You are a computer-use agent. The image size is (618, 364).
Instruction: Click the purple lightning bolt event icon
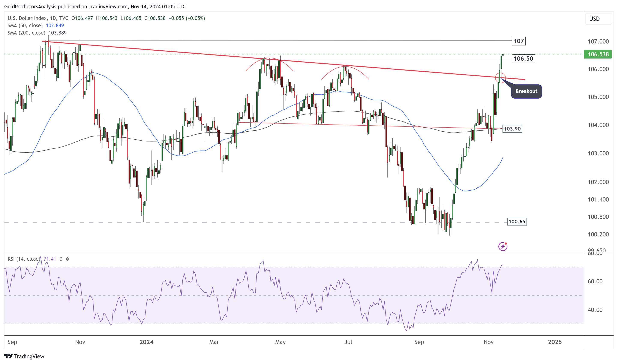point(503,246)
